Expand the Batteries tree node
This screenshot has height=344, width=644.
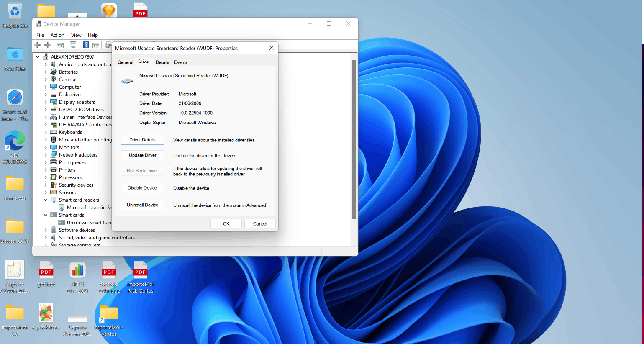pos(46,72)
